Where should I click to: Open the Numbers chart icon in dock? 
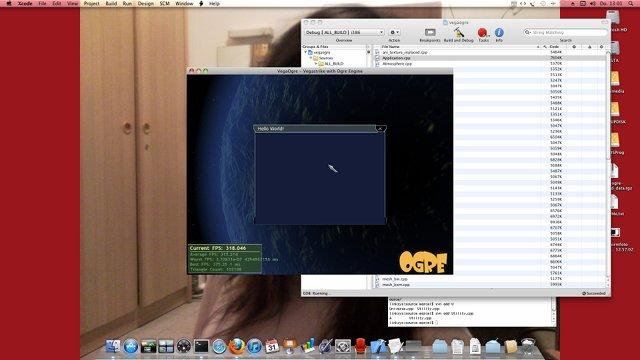(307, 346)
